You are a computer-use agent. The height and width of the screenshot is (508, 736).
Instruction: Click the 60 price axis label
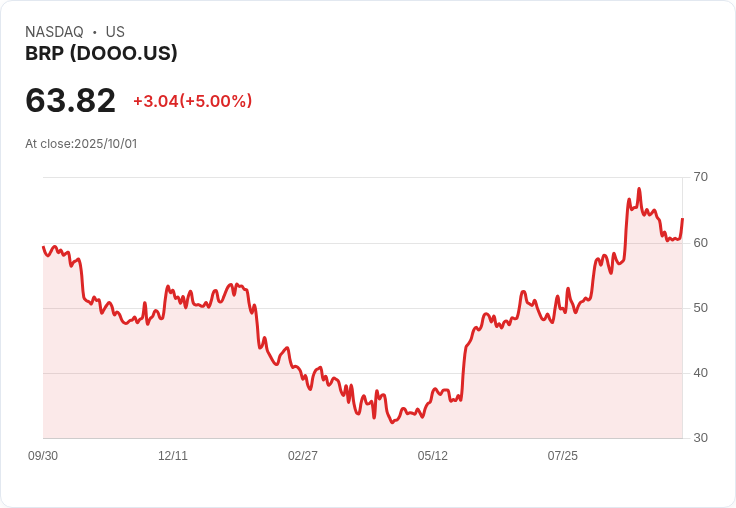pyautogui.click(x=700, y=243)
